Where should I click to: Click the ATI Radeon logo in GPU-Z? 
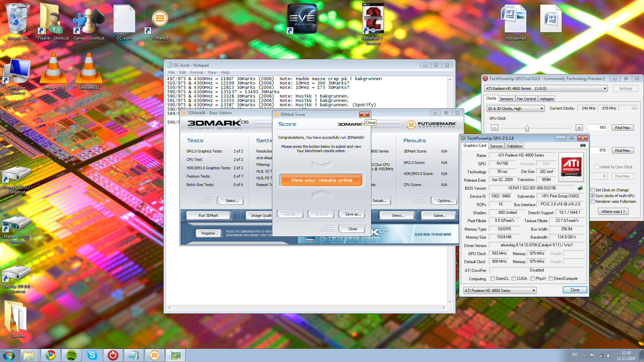pos(571,167)
